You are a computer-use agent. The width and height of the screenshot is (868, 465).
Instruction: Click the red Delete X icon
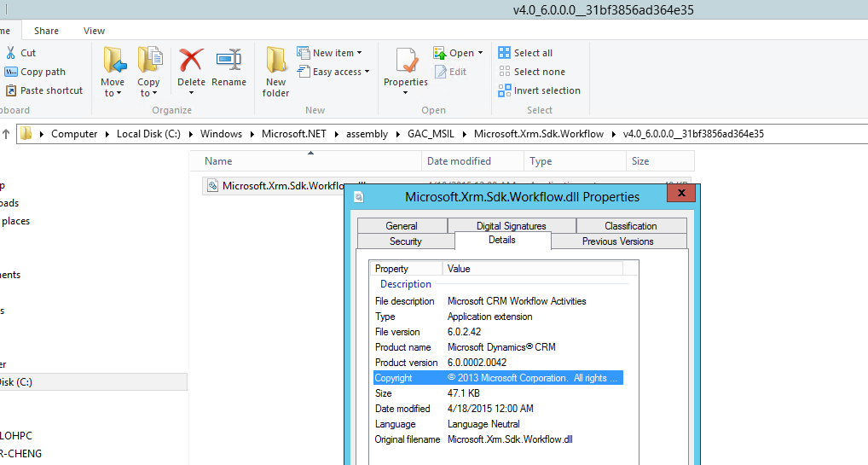pyautogui.click(x=191, y=60)
